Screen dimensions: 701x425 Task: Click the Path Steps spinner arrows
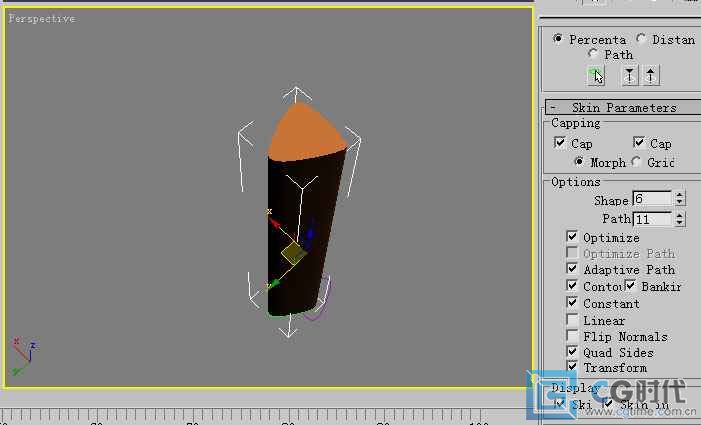click(x=680, y=219)
